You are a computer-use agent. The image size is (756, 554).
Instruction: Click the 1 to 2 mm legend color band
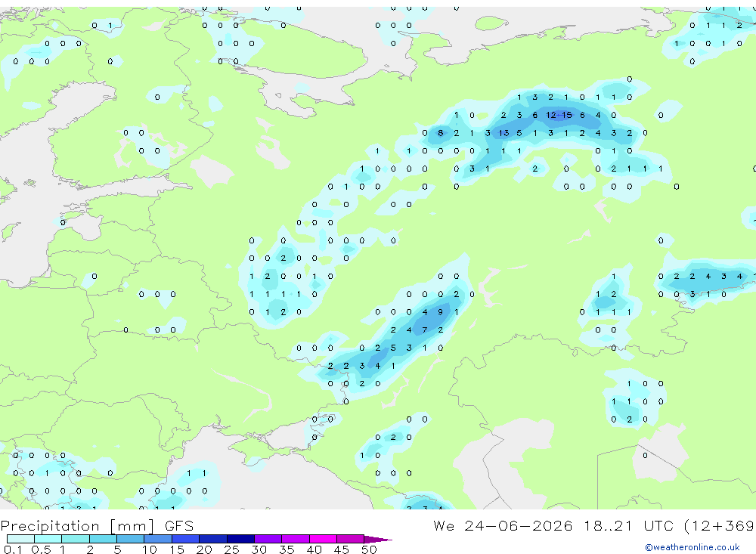(x=76, y=539)
